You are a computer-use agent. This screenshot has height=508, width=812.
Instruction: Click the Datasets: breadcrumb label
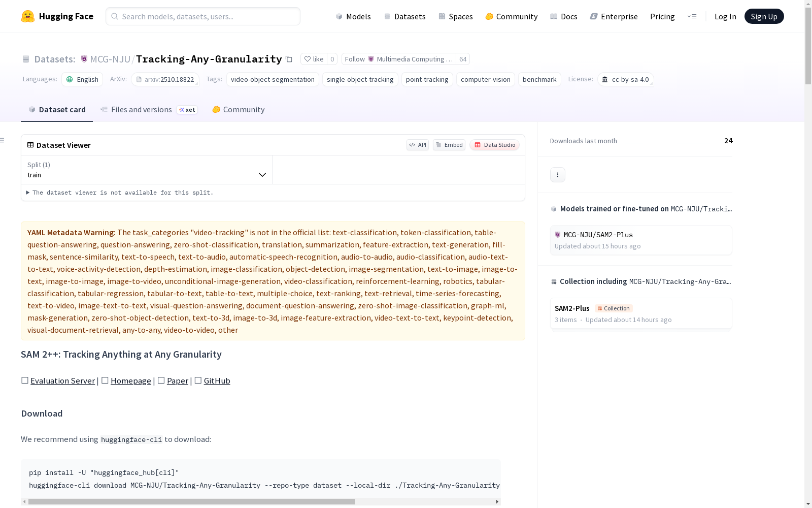point(55,59)
